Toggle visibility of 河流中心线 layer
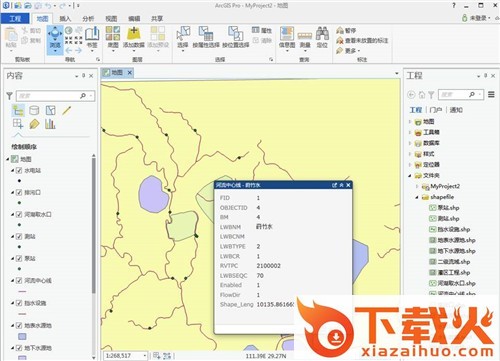The image size is (500, 361). (x=19, y=281)
